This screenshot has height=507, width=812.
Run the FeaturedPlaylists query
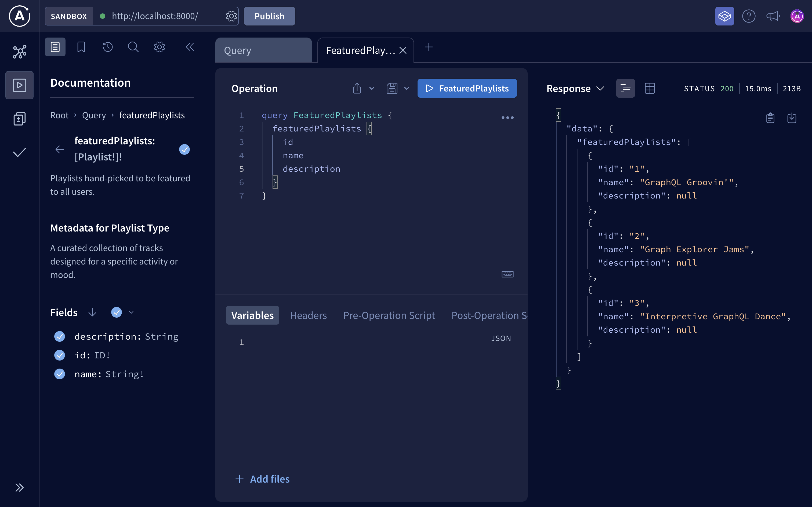467,88
